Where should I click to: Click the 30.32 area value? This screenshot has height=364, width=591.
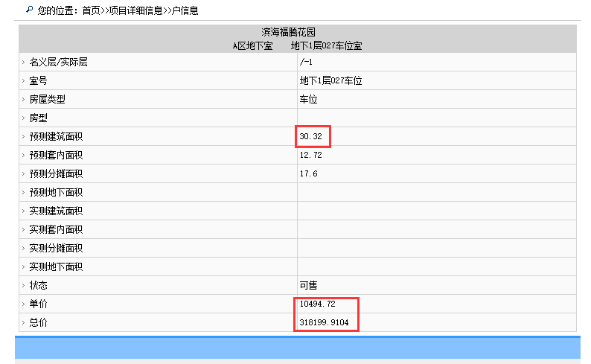pyautogui.click(x=310, y=136)
